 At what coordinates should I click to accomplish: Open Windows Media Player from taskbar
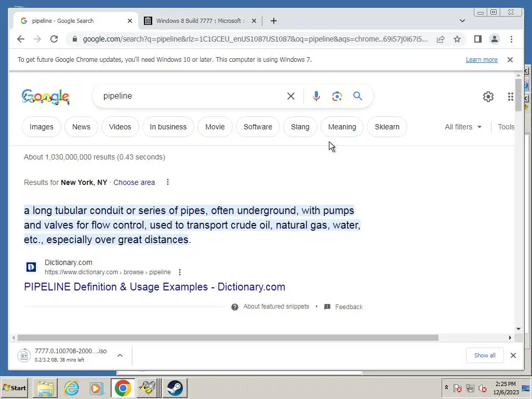[x=97, y=388]
